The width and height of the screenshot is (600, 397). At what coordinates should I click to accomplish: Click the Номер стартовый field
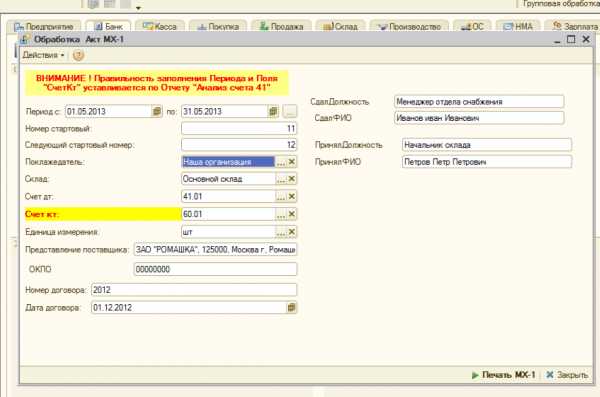click(x=239, y=129)
